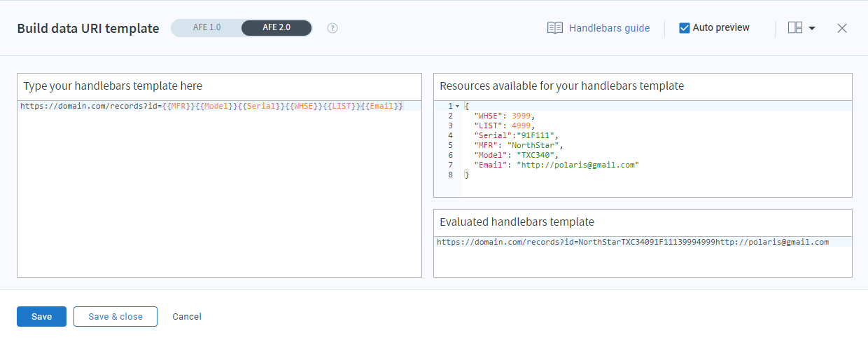868x340 pixels.
Task: Click the evaluated template output URL
Action: 632,242
